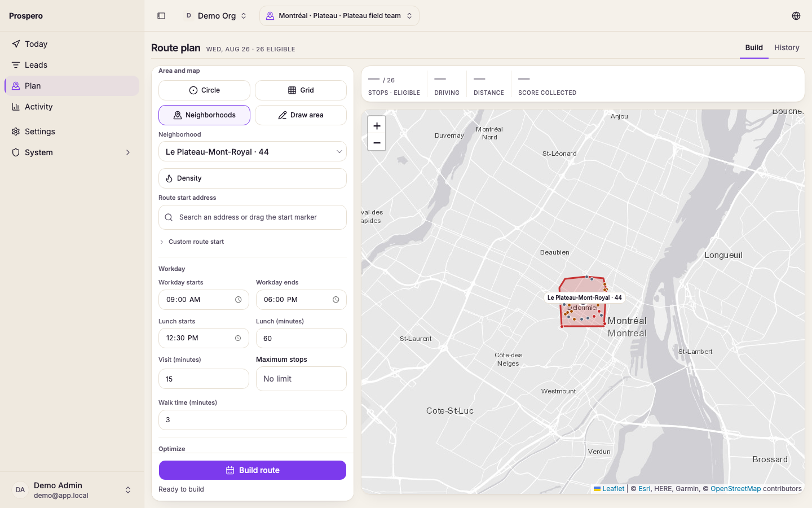Toggle the Density heat button
812x508 pixels.
253,178
